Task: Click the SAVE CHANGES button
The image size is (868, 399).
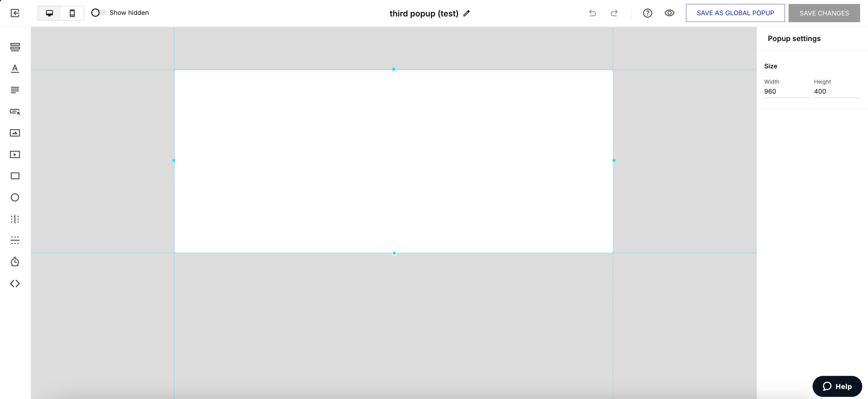Action: (824, 13)
